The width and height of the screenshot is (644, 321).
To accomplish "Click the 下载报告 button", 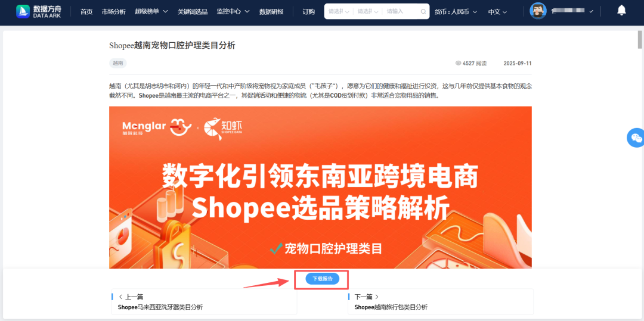I will [x=323, y=279].
